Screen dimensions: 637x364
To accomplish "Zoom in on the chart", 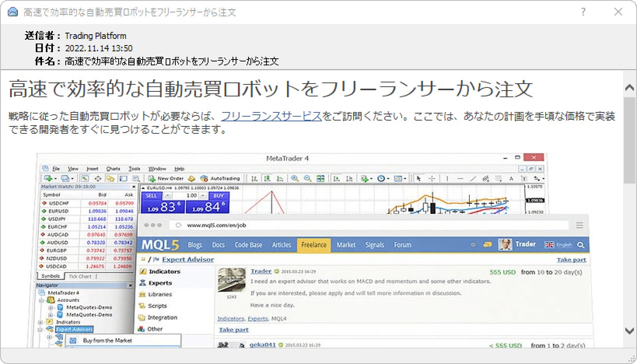I will (x=295, y=178).
